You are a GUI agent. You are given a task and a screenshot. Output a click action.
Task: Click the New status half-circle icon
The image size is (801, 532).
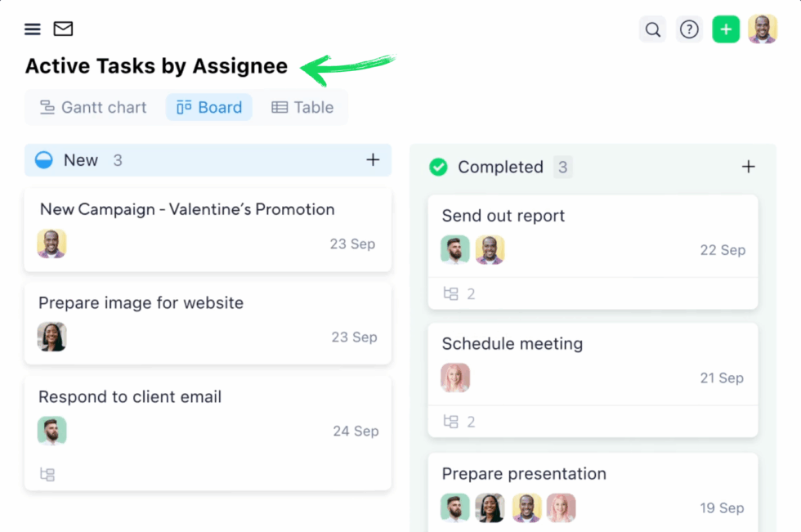(44, 160)
